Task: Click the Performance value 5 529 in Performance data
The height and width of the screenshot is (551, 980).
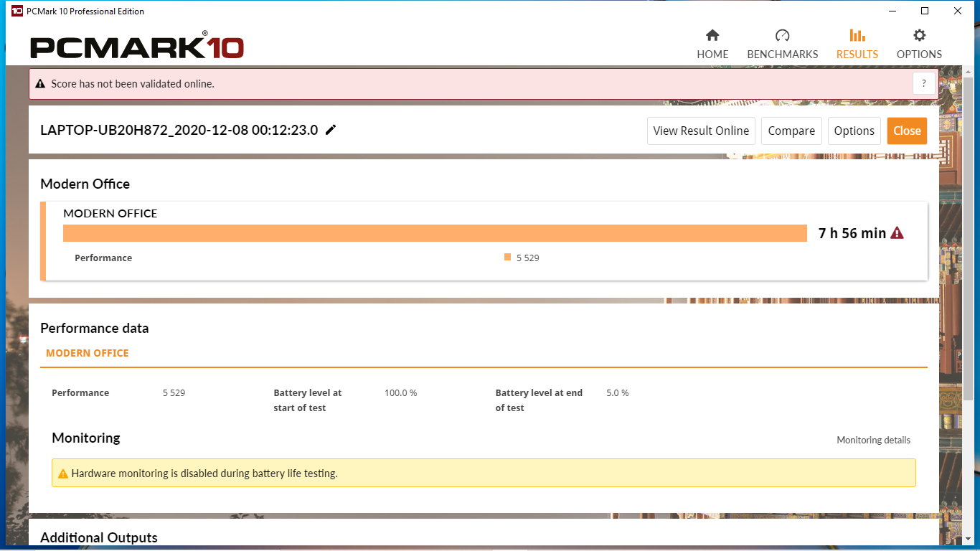Action: 174,392
